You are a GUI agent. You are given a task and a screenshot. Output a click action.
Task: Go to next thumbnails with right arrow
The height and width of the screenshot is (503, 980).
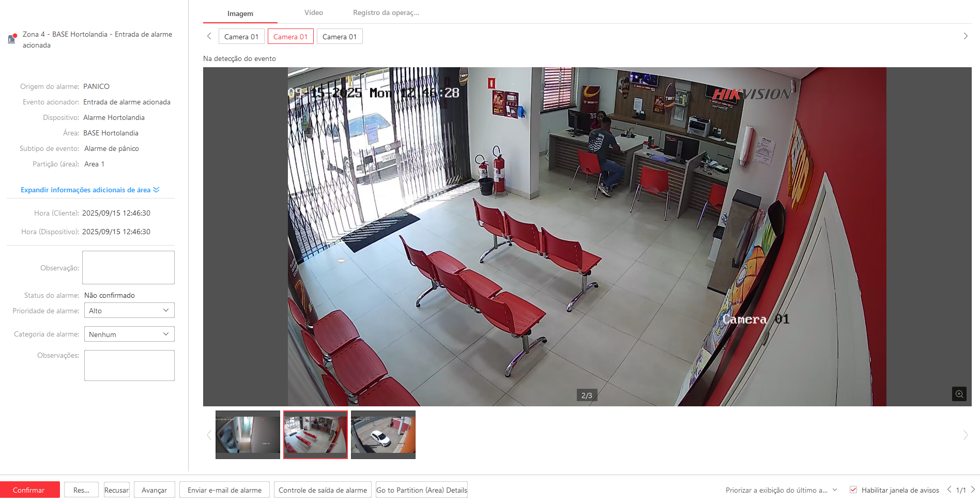coord(965,435)
